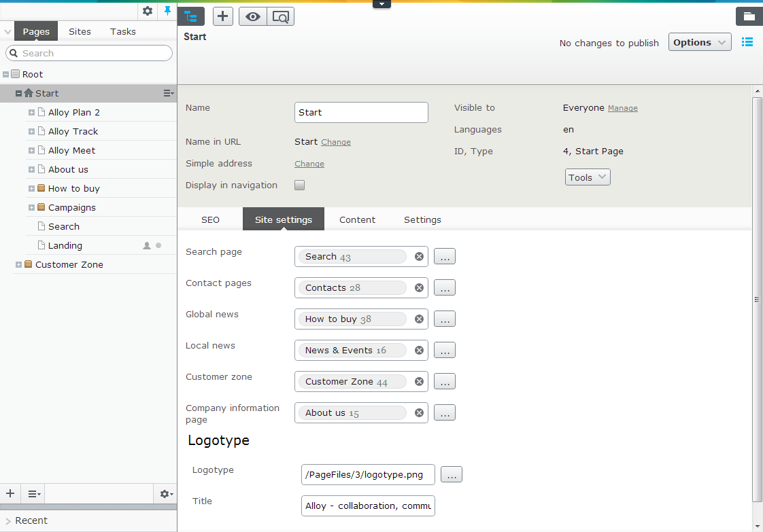Click the Landing page user status icon
Viewport: 763px width, 532px height.
click(146, 245)
